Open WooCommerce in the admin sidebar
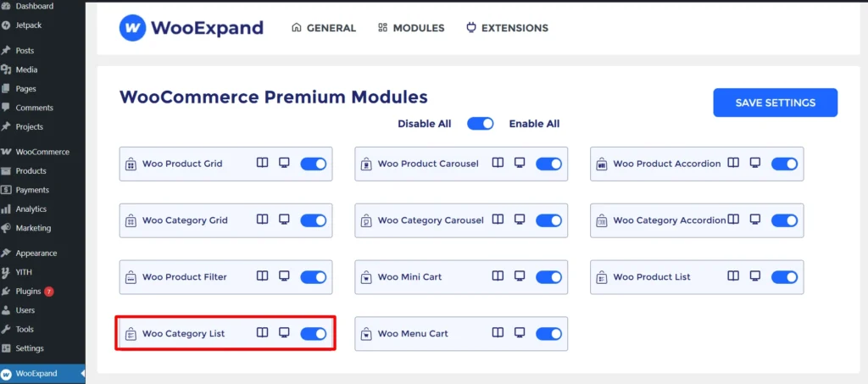 coord(42,152)
